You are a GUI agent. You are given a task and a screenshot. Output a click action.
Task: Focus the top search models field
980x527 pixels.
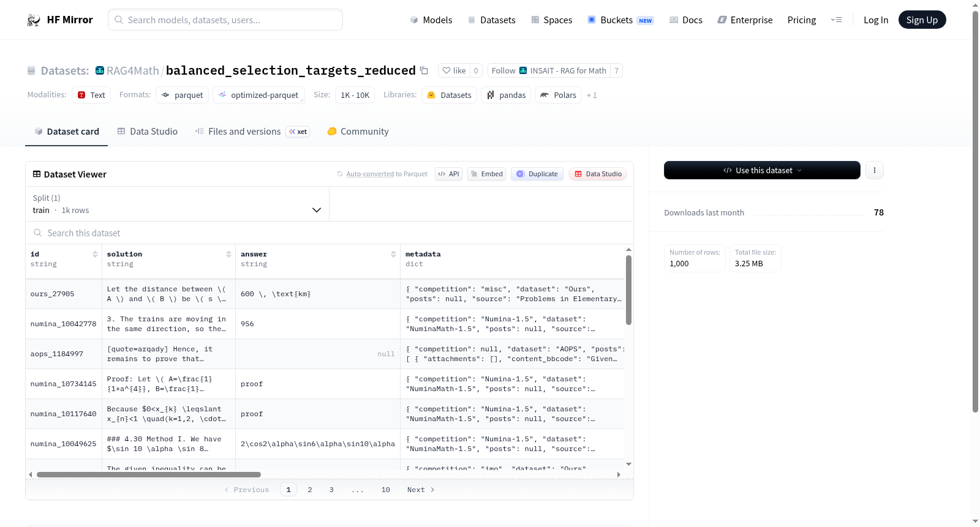(x=225, y=20)
